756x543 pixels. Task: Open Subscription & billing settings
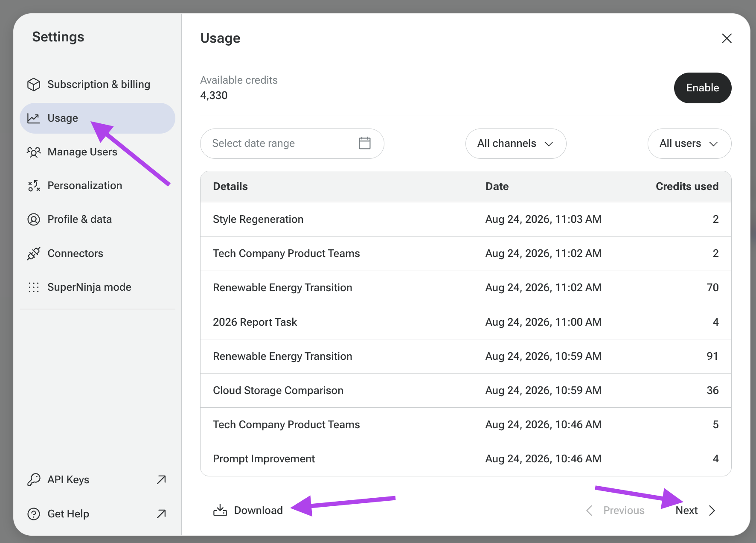pyautogui.click(x=97, y=85)
